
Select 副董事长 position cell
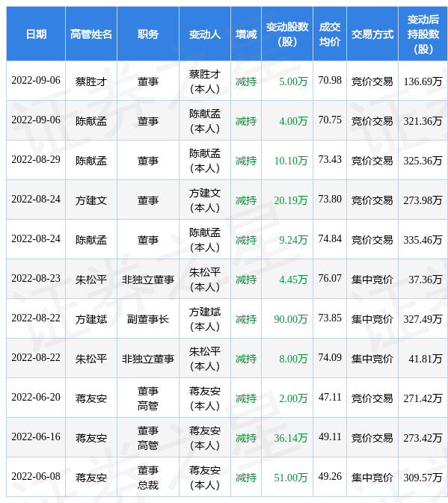[148, 319]
